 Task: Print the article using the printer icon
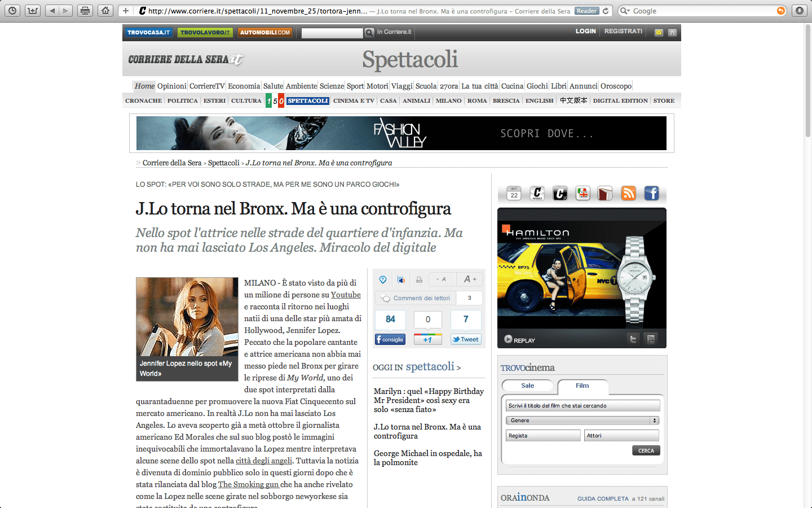pos(419,279)
